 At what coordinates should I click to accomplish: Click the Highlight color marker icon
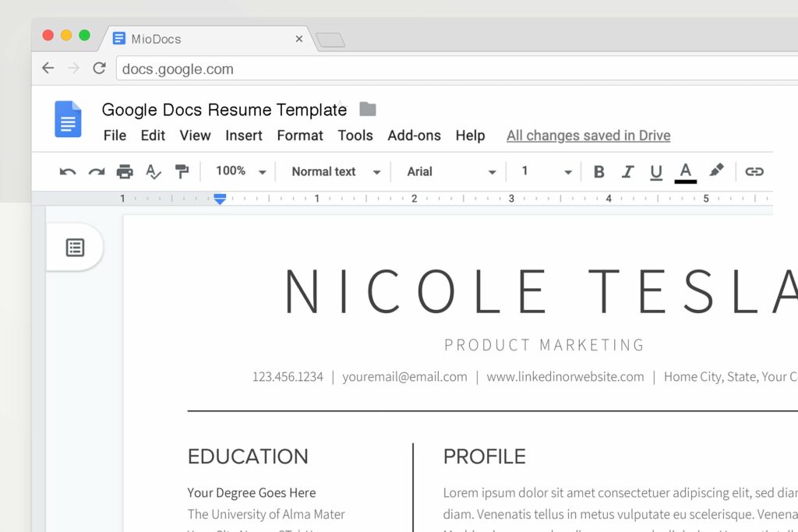(716, 171)
